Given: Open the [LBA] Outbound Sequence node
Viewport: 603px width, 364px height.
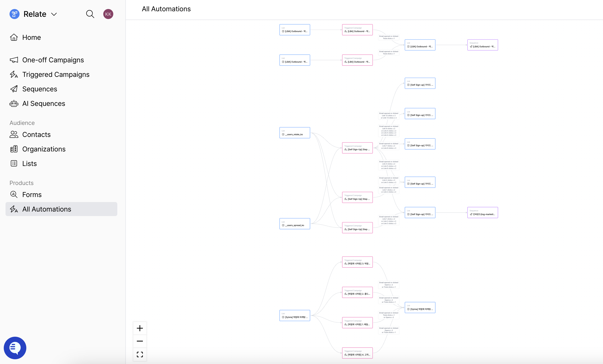Looking at the screenshot, I should (482, 45).
